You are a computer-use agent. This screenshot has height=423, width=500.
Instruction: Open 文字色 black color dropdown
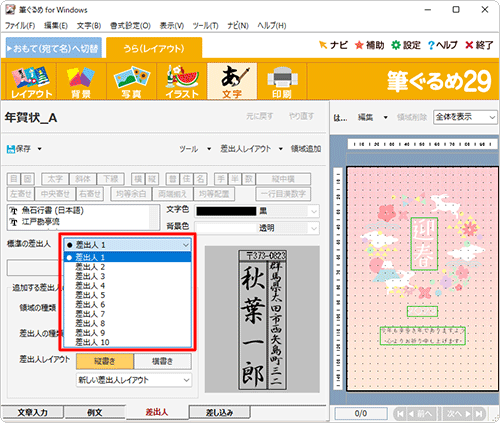point(257,211)
